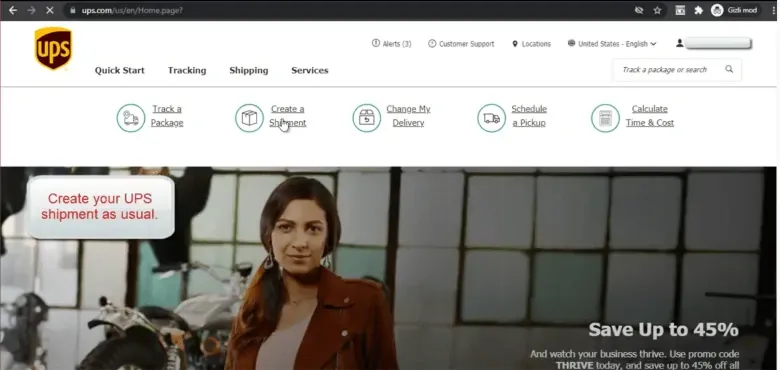This screenshot has width=780, height=370.
Task: Open Customer Support link
Action: pos(461,44)
